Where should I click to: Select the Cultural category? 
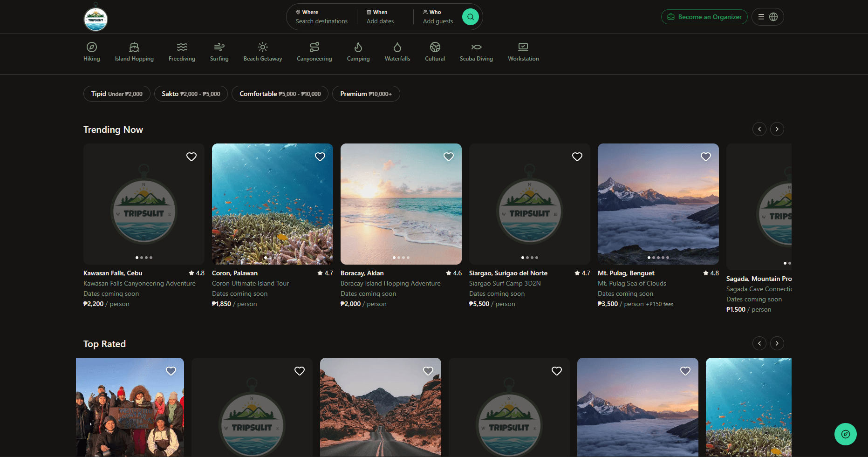coord(435,52)
